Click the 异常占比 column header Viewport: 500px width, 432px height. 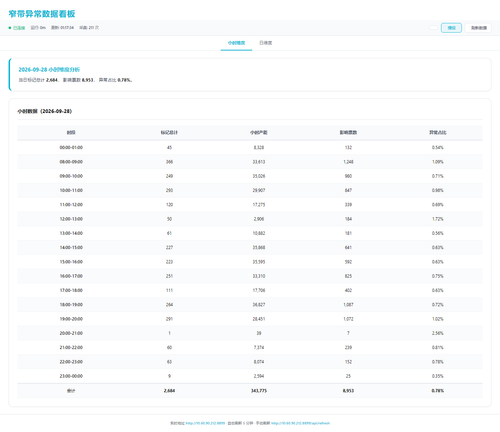tap(438, 133)
